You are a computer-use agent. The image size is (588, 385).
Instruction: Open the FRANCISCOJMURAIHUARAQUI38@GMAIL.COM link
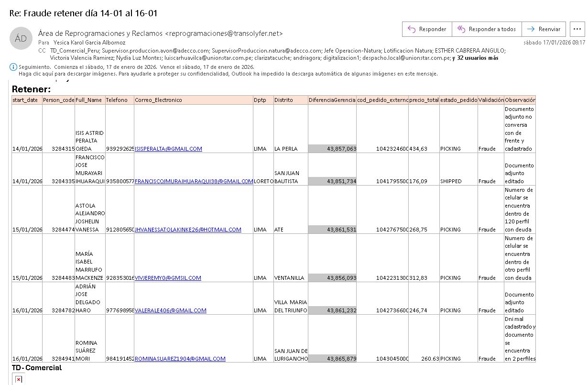194,181
